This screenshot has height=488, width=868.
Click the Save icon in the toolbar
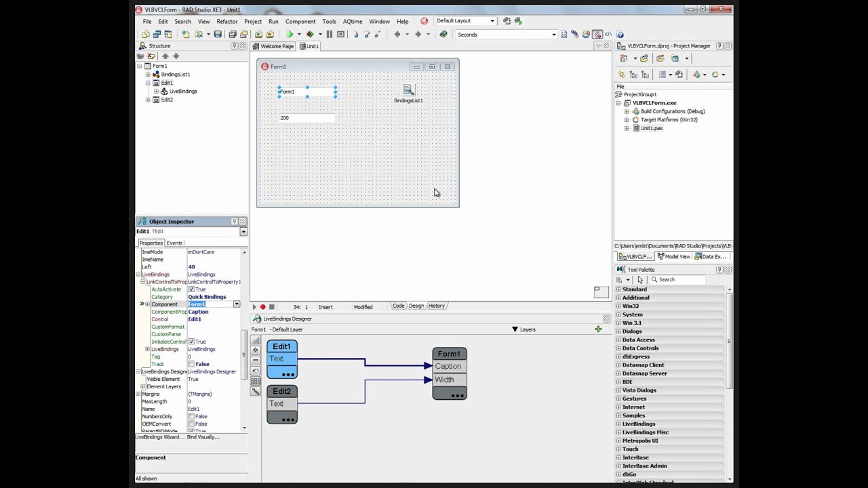218,35
